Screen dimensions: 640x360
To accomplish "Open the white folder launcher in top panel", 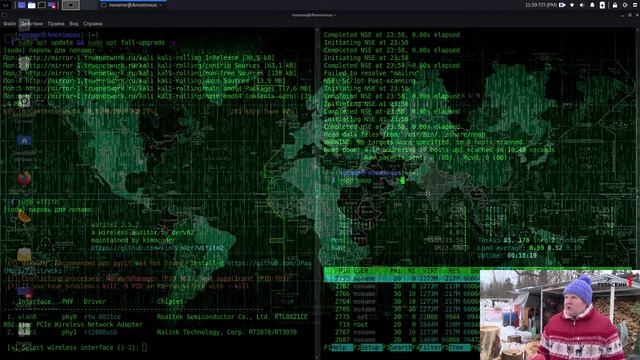I will [31, 5].
